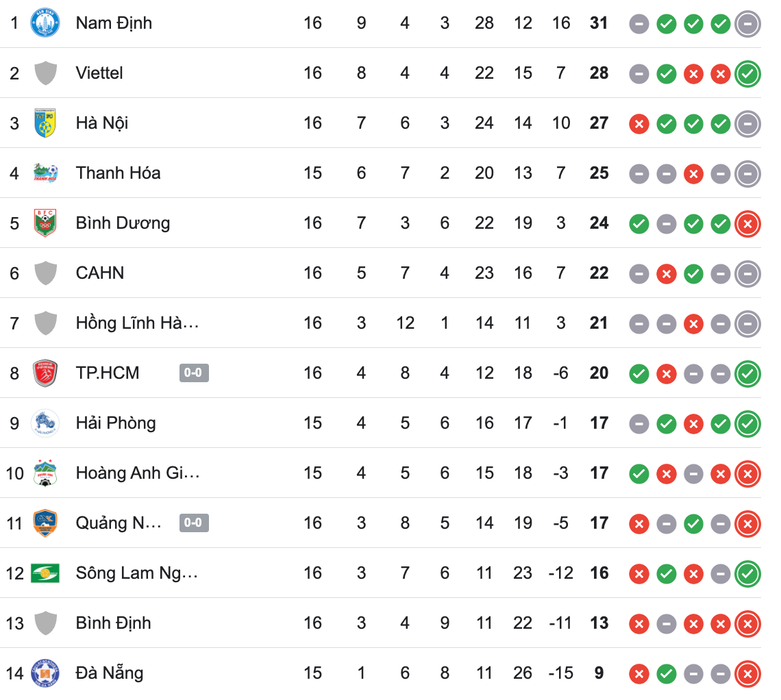Viewport: 781px width, 700px height.
Task: Click the 0-0 live score badge for Quảng Nam
Action: point(194,523)
